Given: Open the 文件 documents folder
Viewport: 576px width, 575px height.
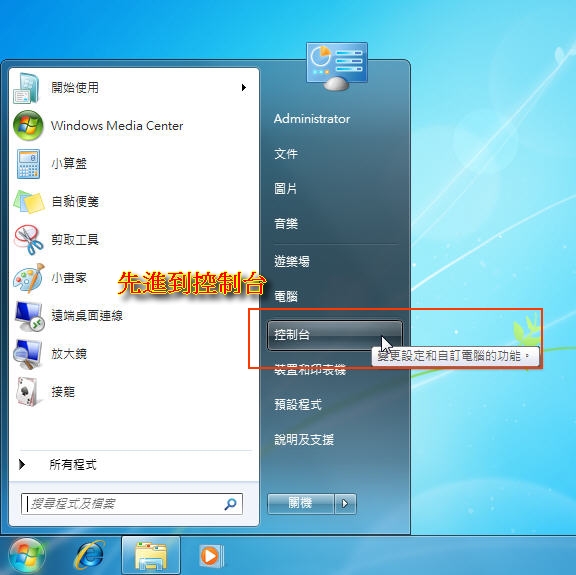Looking at the screenshot, I should tap(286, 154).
